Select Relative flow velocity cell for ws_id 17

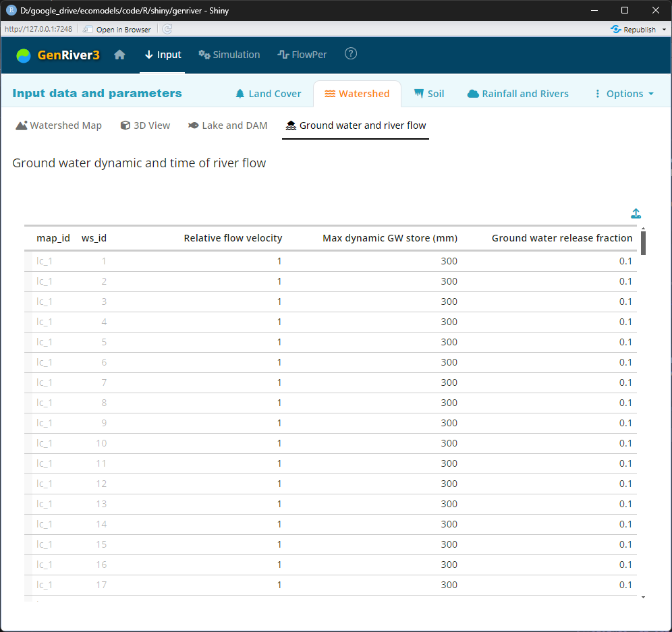click(x=198, y=585)
